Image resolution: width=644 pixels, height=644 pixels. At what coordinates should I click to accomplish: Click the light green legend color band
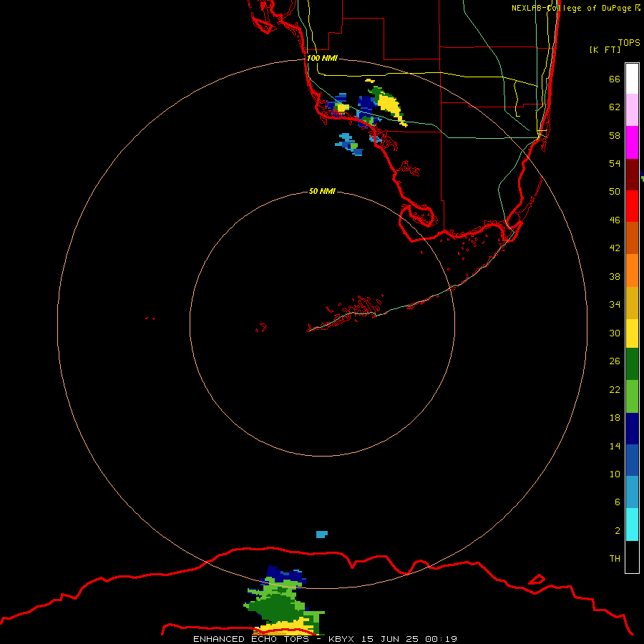[x=632, y=396]
